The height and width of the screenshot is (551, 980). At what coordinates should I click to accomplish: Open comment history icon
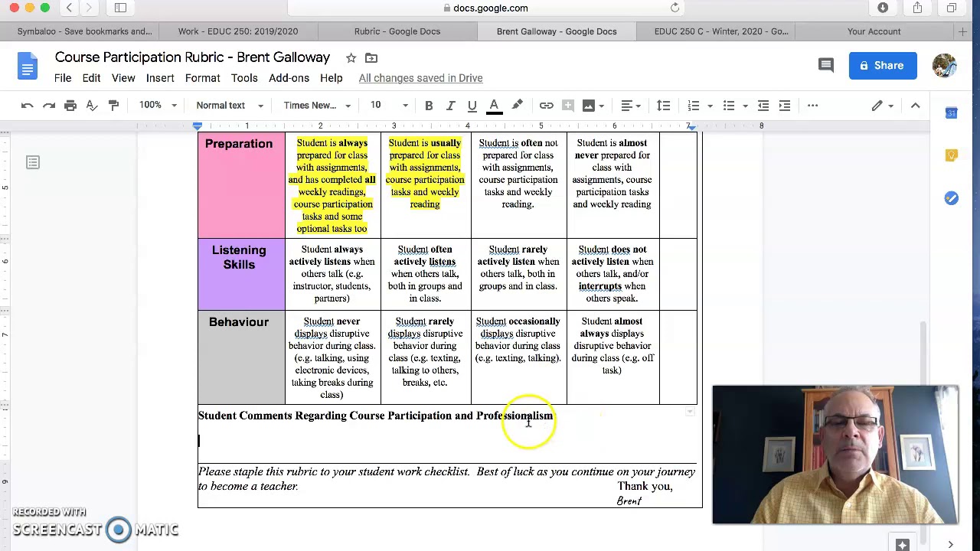(825, 66)
